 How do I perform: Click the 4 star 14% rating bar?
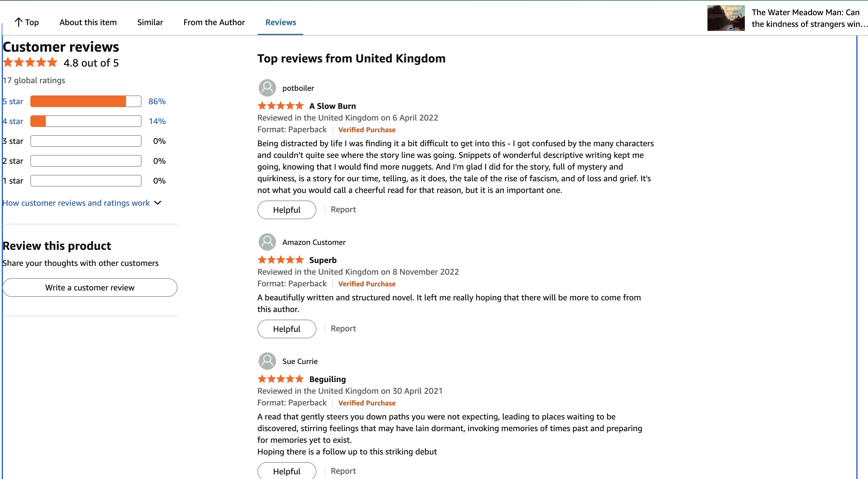pos(86,121)
